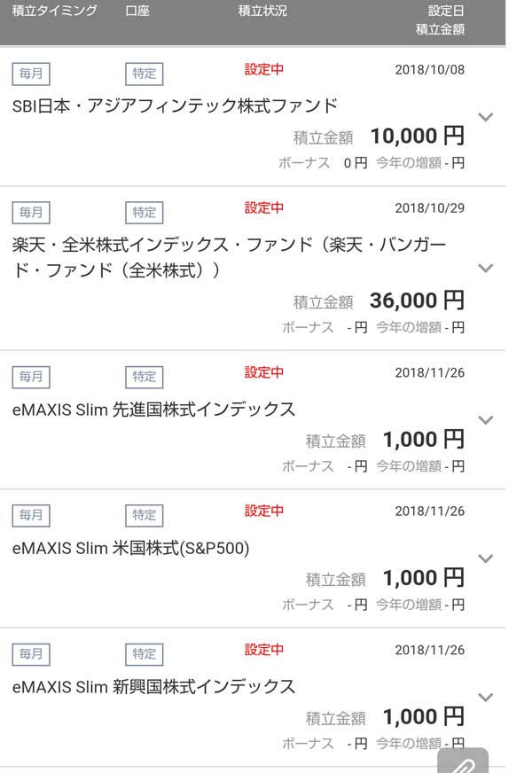Click the 積立状況 column header
The width and height of the screenshot is (532, 773).
click(262, 12)
